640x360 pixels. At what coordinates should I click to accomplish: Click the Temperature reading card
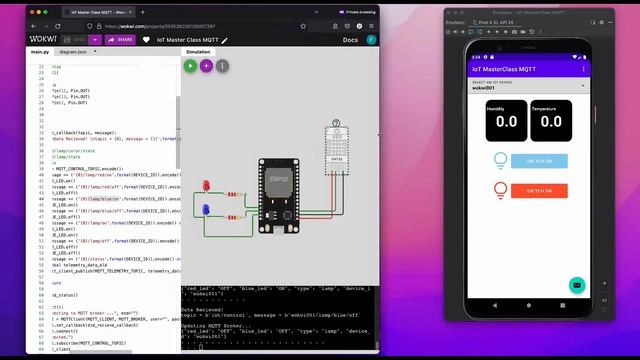(x=551, y=121)
